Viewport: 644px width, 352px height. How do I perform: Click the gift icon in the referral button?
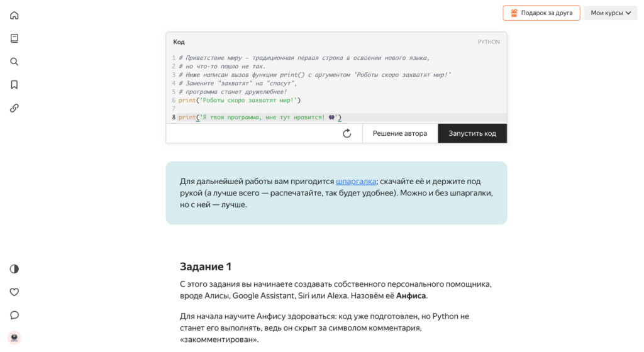pos(514,13)
